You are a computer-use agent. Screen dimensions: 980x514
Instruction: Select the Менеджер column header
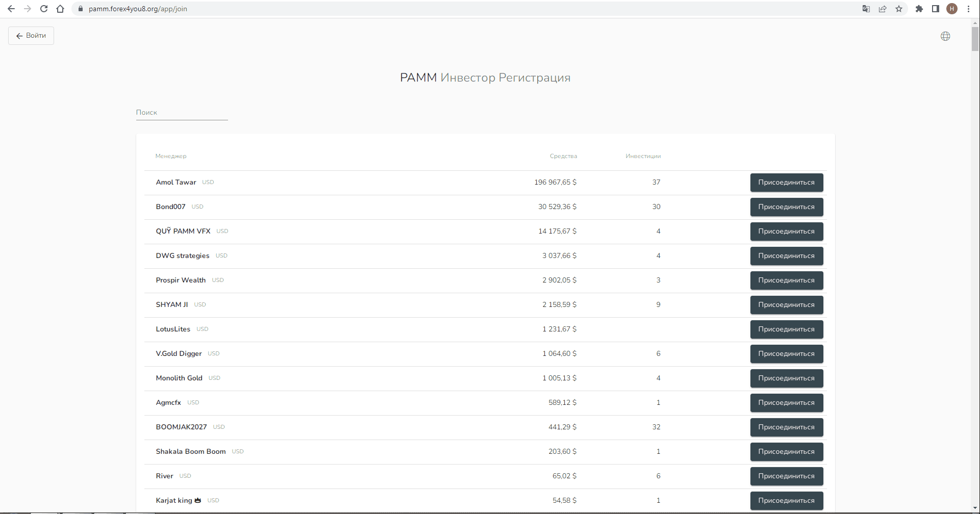click(x=171, y=156)
